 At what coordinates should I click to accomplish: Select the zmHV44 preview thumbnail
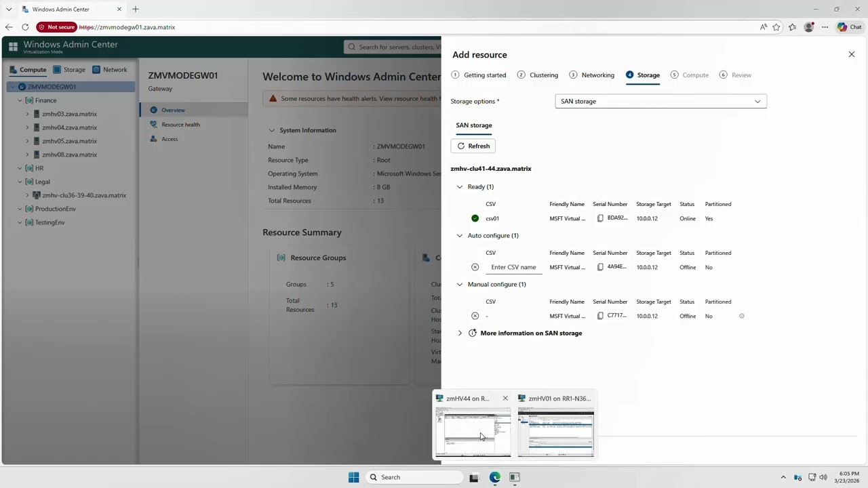tap(473, 426)
